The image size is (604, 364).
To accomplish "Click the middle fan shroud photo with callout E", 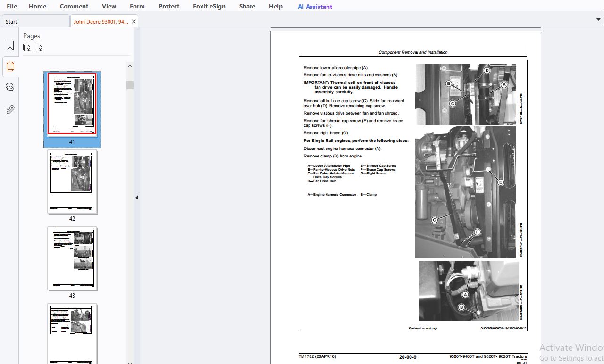I will pyautogui.click(x=466, y=192).
